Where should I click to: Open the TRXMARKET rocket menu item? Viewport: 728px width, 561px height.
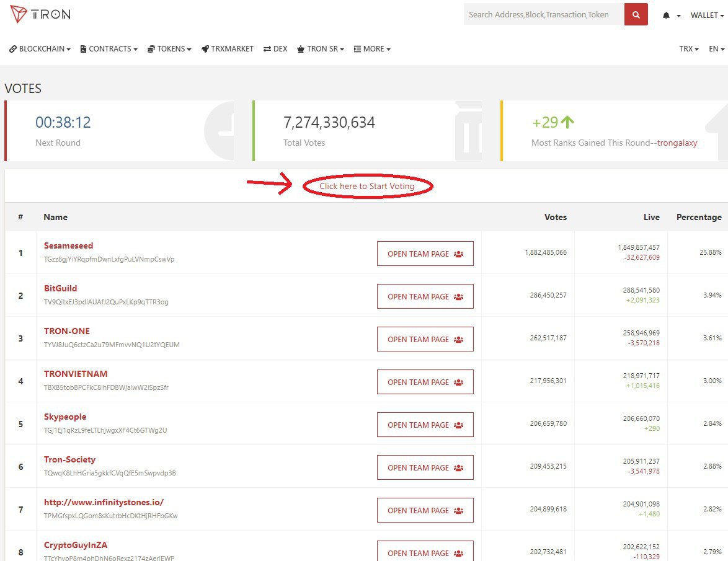pos(228,49)
